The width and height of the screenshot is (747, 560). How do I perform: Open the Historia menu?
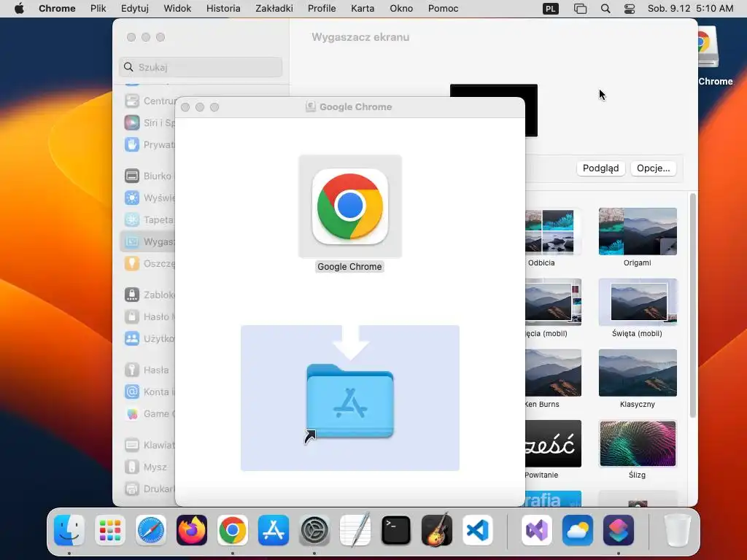coord(223,9)
